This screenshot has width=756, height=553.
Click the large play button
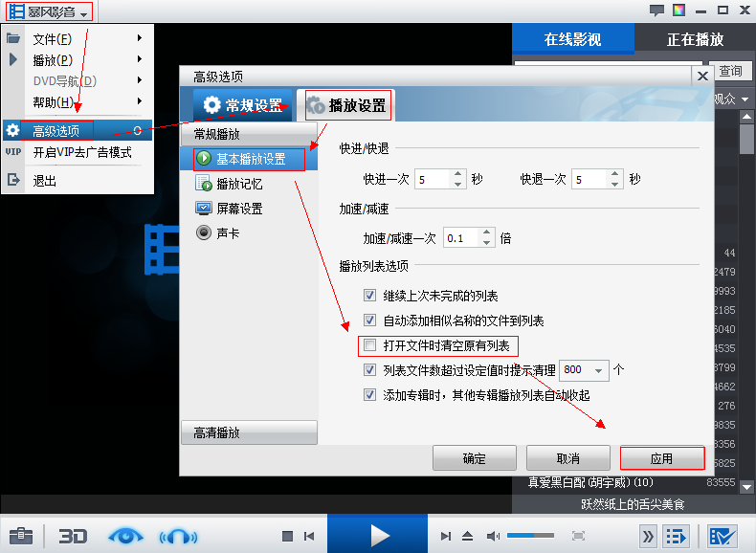pos(377,535)
